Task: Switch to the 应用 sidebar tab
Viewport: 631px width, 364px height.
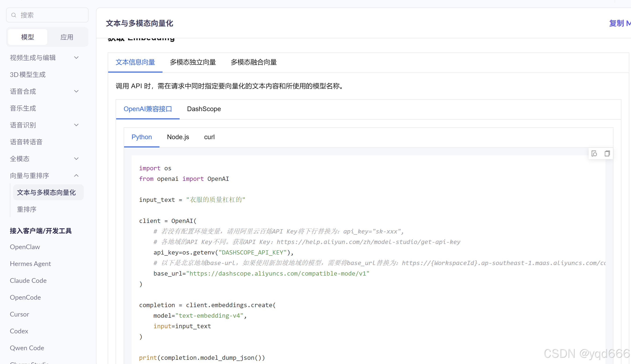Action: [x=67, y=37]
